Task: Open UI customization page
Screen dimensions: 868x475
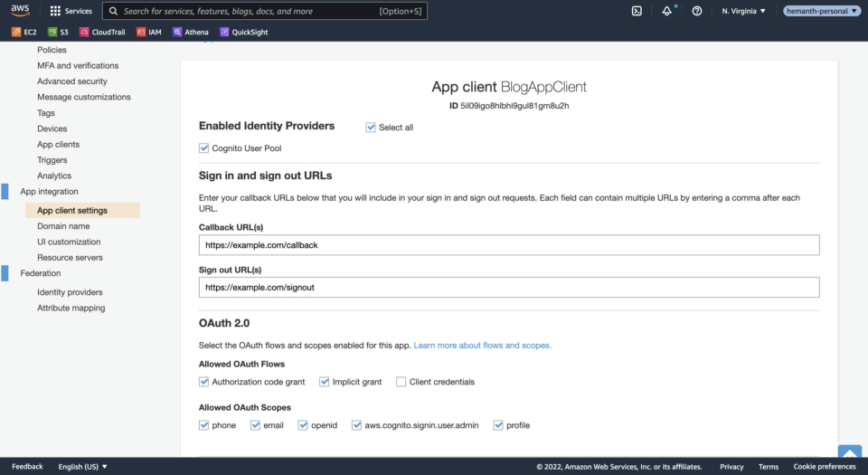Action: coord(69,242)
